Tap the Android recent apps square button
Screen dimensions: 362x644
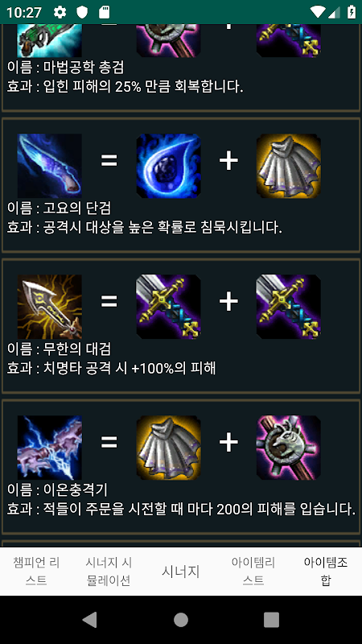coord(271,620)
